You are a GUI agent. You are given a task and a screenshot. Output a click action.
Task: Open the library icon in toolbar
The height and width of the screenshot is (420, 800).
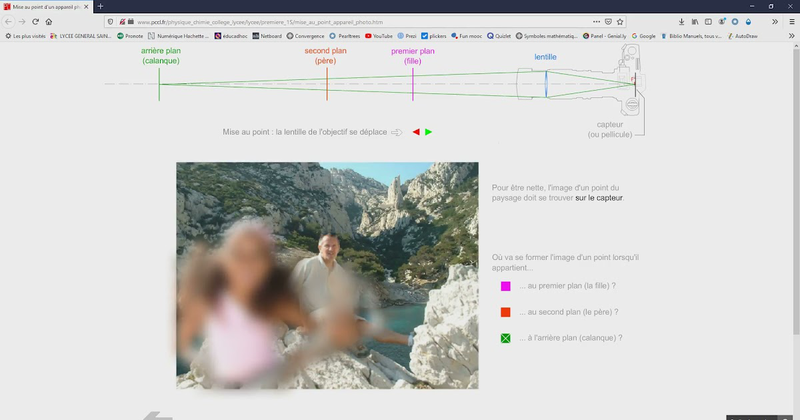pyautogui.click(x=695, y=22)
